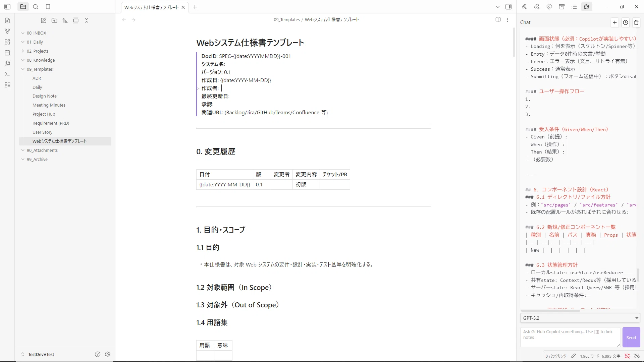644x362 pixels.
Task: Collapse the 09_Templates folder
Action: [x=23, y=69]
